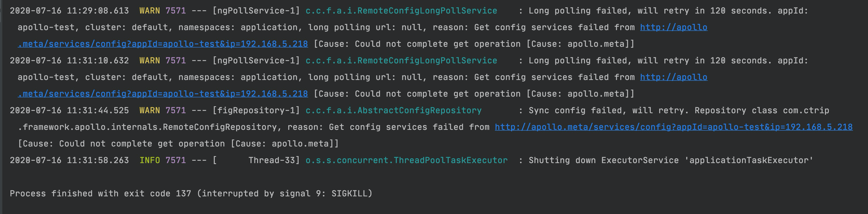Open the apollo.meta link in the 11:31:44 entry

coord(673,127)
